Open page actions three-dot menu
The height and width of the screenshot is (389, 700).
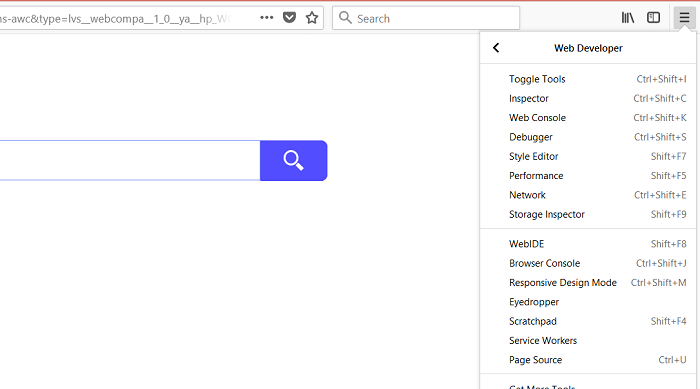click(x=267, y=18)
